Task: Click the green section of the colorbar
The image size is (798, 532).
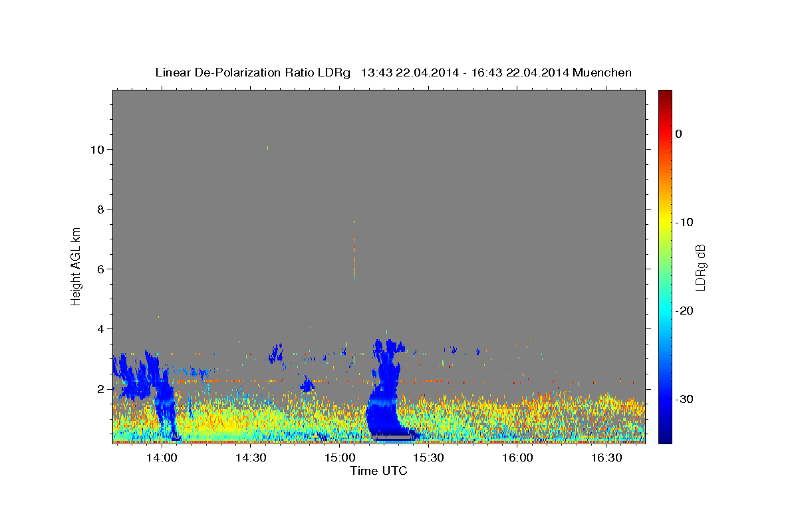Action: point(665,266)
